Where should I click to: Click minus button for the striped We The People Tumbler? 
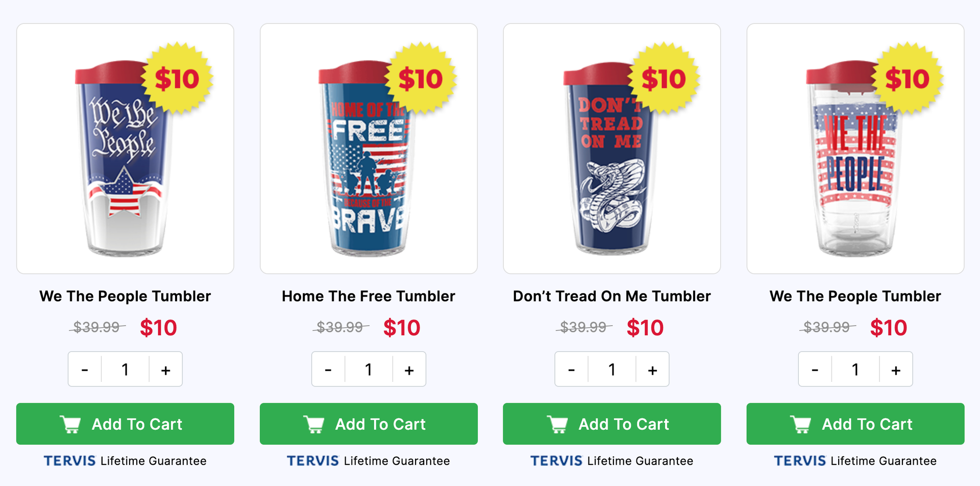click(815, 370)
